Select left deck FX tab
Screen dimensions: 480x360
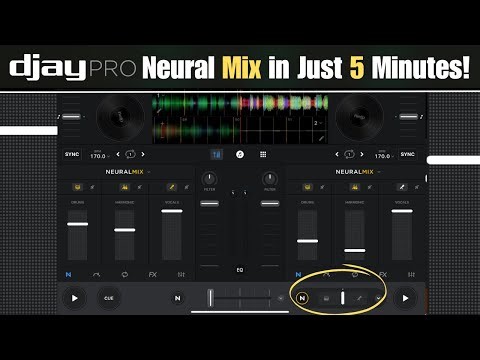tap(153, 275)
